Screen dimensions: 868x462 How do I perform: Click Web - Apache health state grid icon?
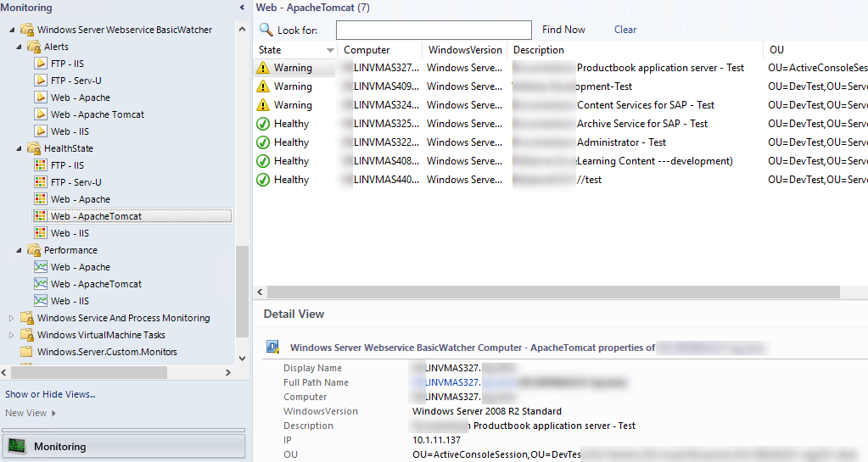(41, 199)
